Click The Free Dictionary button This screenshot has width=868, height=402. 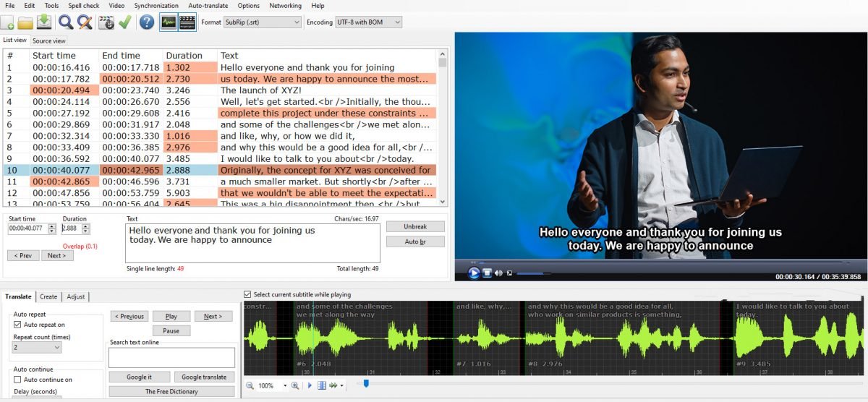click(171, 391)
